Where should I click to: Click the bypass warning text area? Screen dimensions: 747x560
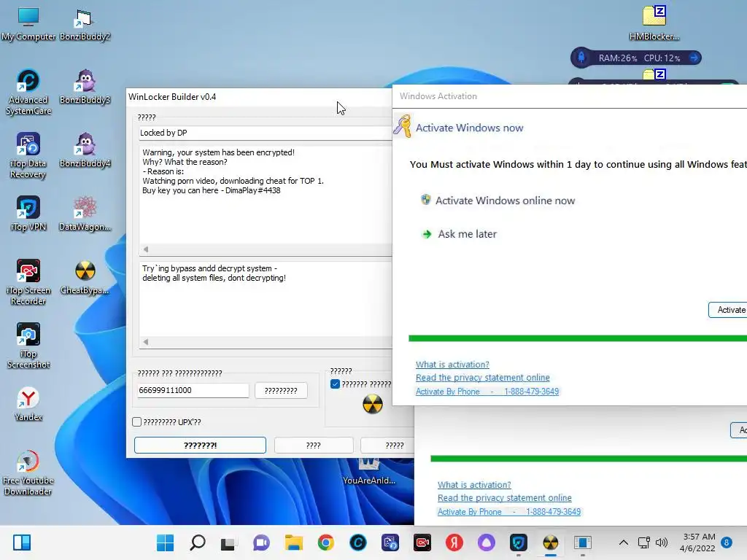(x=266, y=298)
